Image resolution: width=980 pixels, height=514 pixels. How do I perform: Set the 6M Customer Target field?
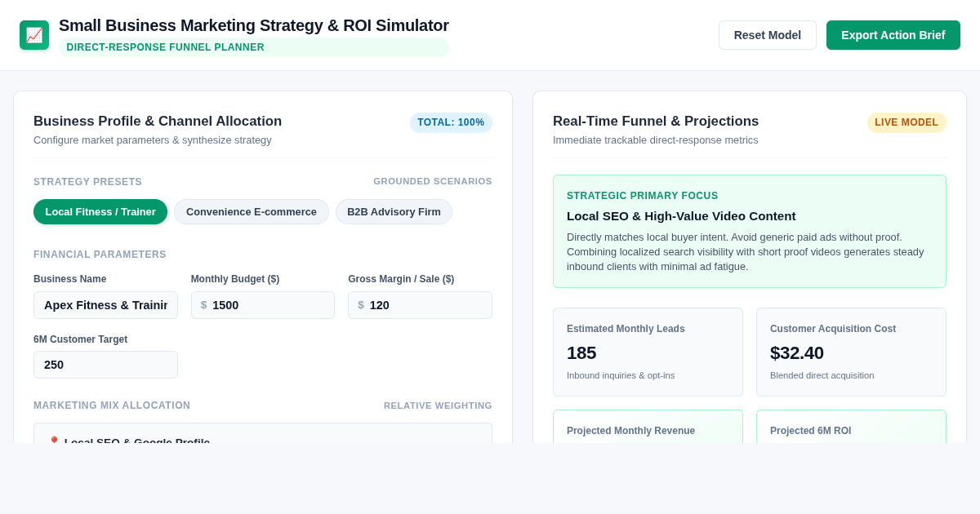(x=105, y=365)
